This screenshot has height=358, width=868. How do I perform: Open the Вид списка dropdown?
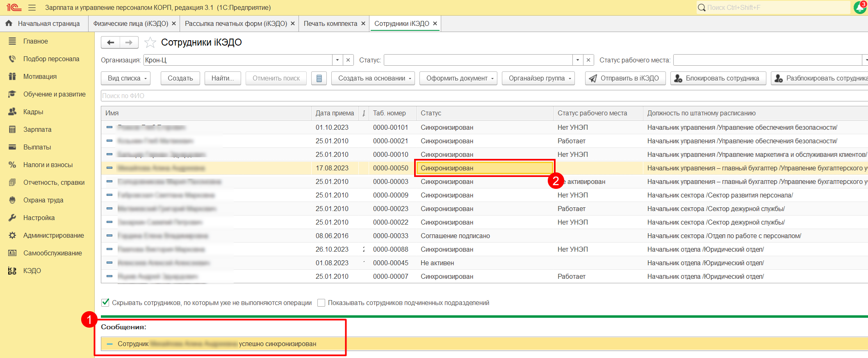pos(125,78)
